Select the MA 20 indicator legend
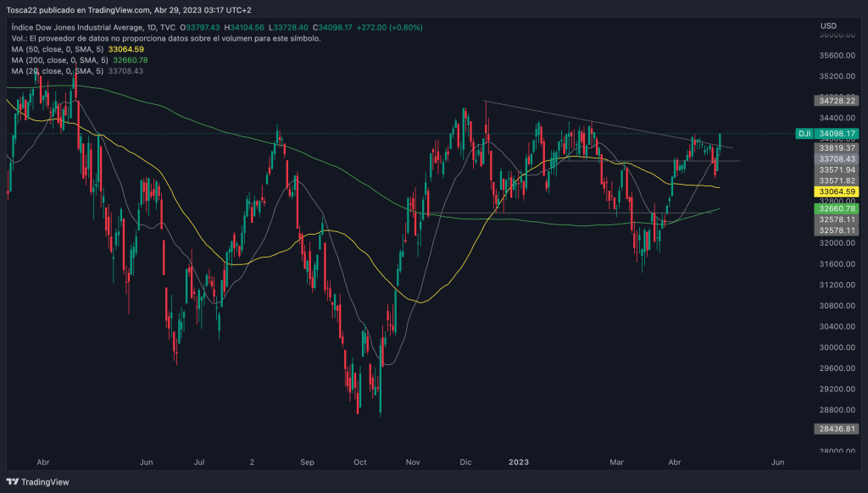Image resolution: width=868 pixels, height=493 pixels. point(59,71)
